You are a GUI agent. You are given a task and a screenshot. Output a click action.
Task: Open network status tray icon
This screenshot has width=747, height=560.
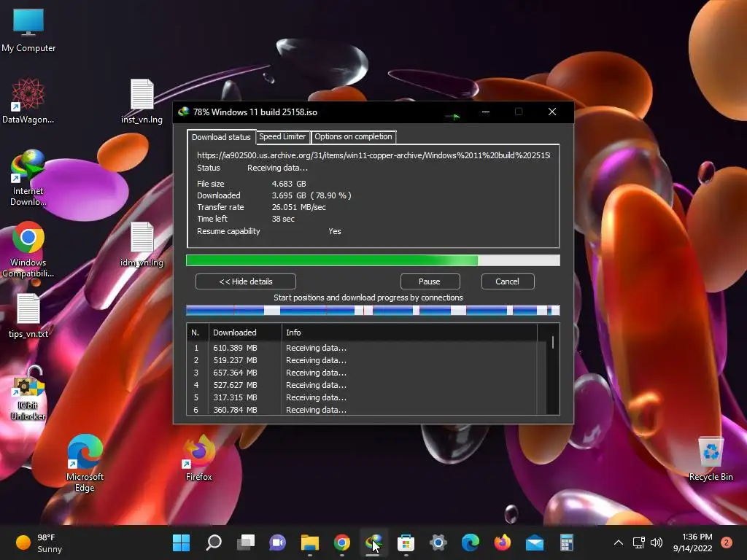tap(638, 542)
